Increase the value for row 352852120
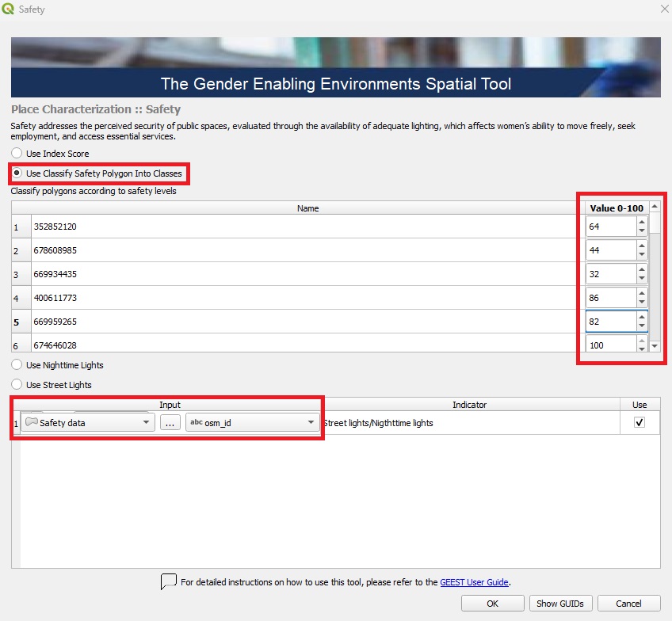This screenshot has height=621, width=672. 642,223
